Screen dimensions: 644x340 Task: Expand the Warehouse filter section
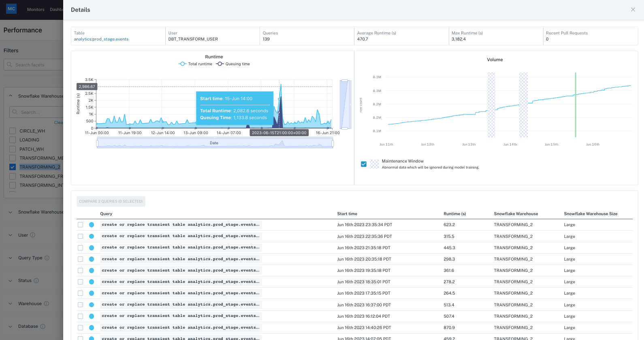(x=11, y=304)
